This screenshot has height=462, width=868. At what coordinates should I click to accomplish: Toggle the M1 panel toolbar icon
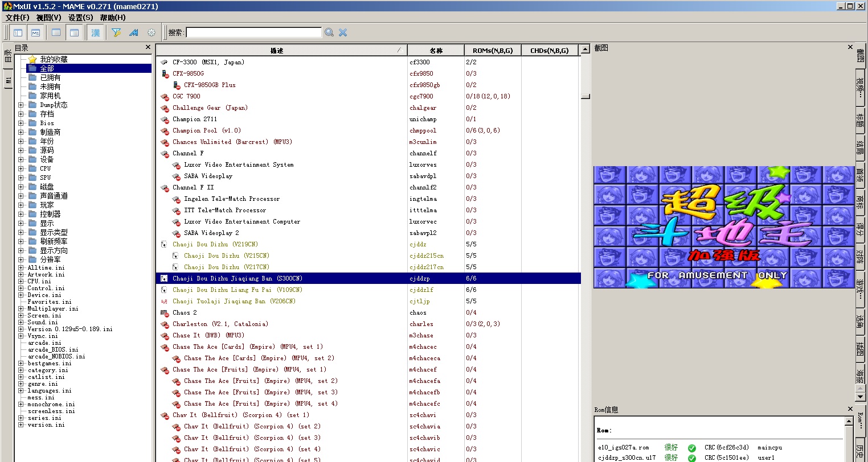(35, 32)
